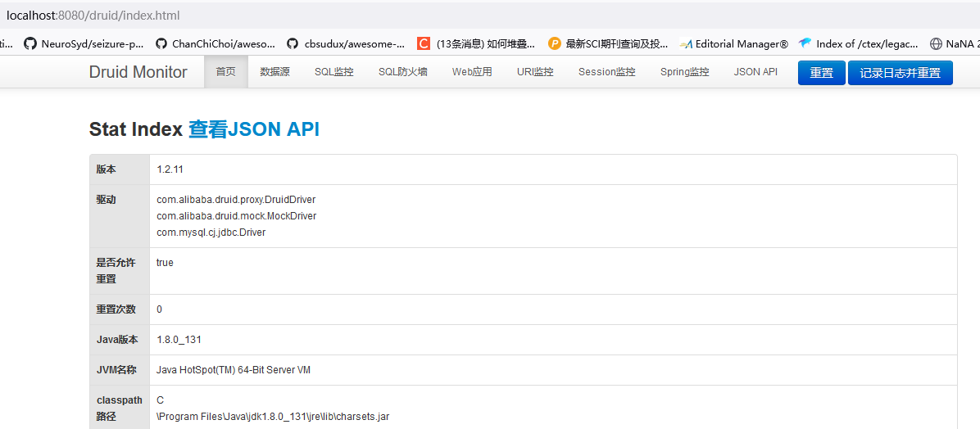
Task: Open the 最新SCI期刊查询 bookmark
Action: (x=608, y=43)
